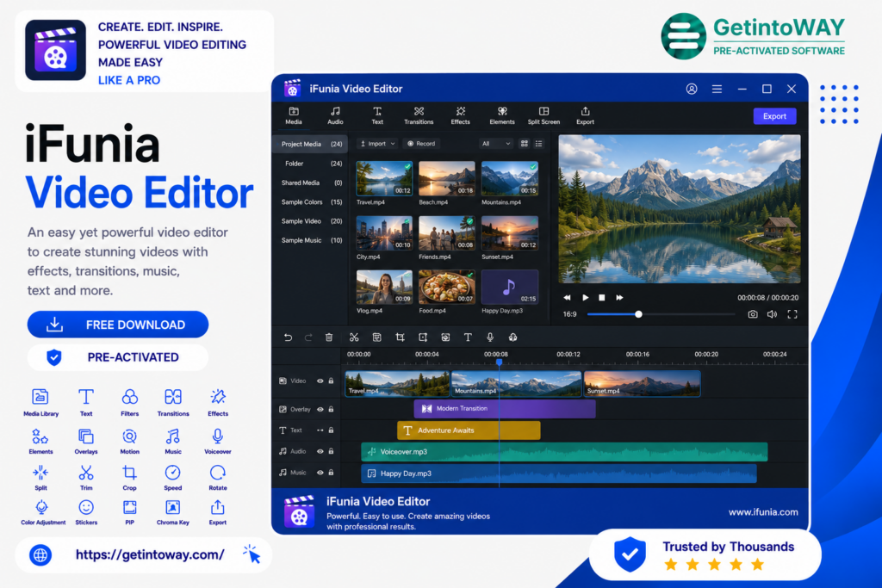Select Shared Media (0) in the sidebar
This screenshot has width=882, height=588.
311,183
